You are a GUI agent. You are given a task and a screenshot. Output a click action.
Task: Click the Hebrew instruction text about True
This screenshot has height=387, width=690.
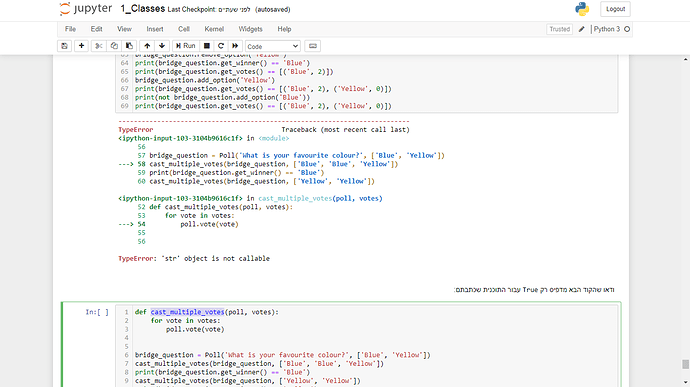pos(534,290)
